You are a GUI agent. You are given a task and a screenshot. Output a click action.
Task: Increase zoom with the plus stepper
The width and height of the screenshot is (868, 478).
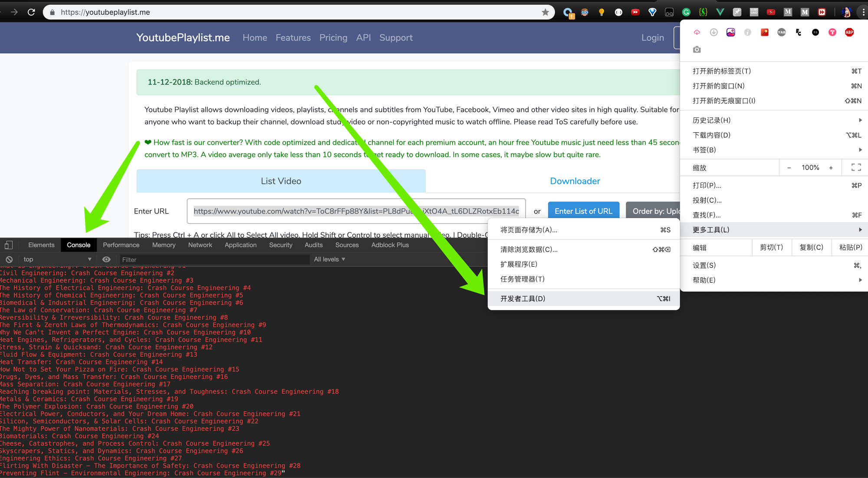point(831,167)
